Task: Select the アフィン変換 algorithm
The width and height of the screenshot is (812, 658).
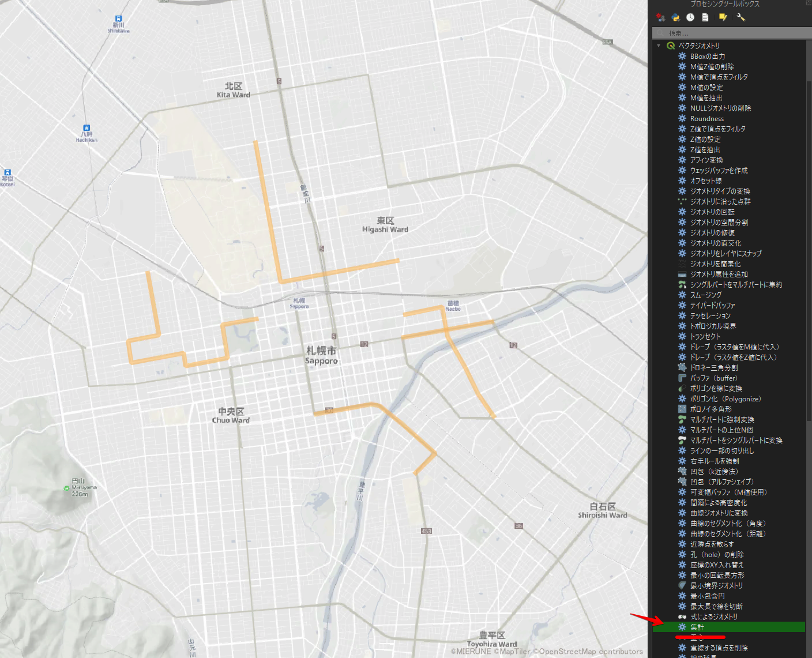Action: [x=706, y=160]
